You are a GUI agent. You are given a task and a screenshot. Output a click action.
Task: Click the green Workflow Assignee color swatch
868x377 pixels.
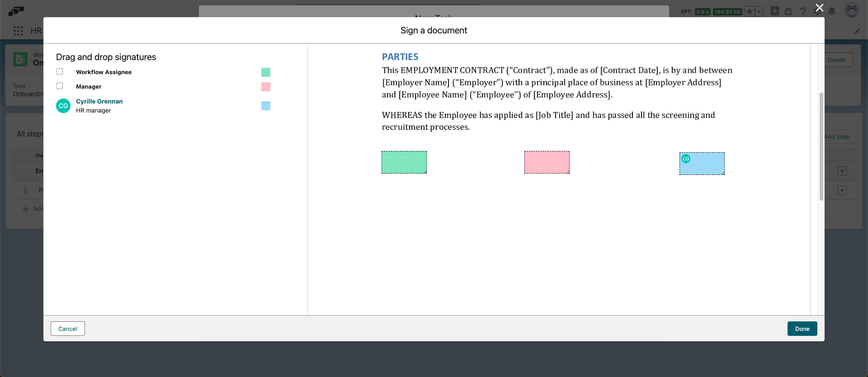(x=266, y=72)
